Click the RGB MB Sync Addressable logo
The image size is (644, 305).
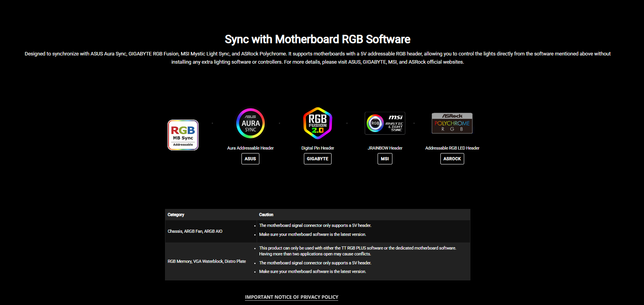point(183,135)
